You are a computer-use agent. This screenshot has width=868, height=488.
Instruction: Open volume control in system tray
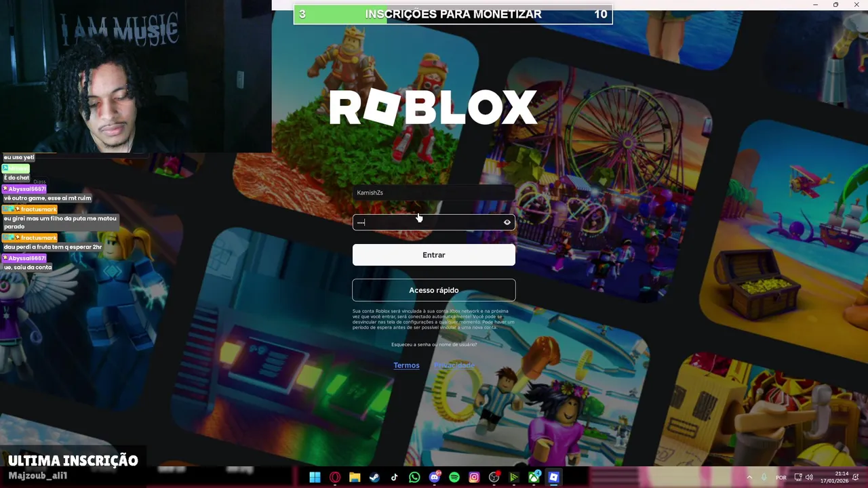[x=809, y=477]
